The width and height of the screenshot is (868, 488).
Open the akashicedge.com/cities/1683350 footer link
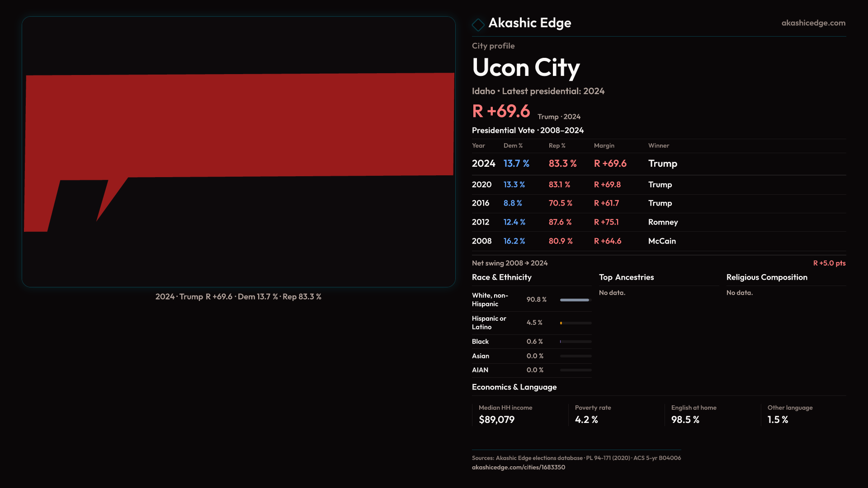pyautogui.click(x=518, y=467)
